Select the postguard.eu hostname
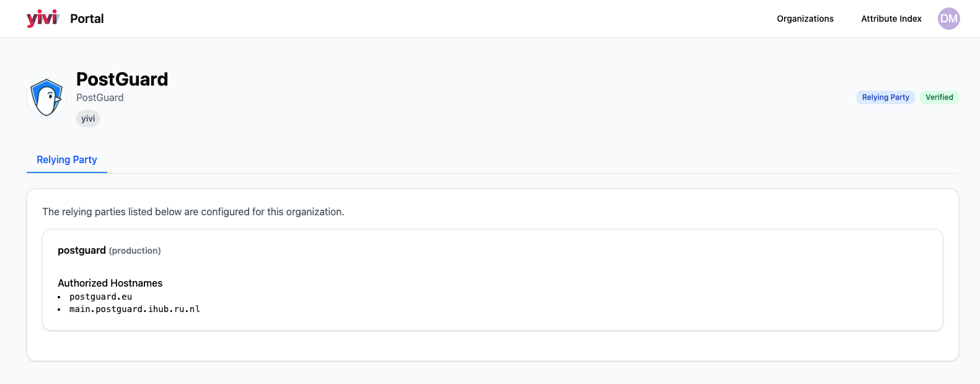This screenshot has width=980, height=384. point(100,297)
